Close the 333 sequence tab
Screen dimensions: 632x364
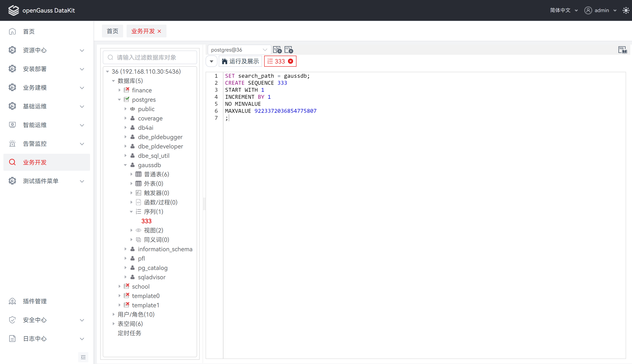[291, 61]
